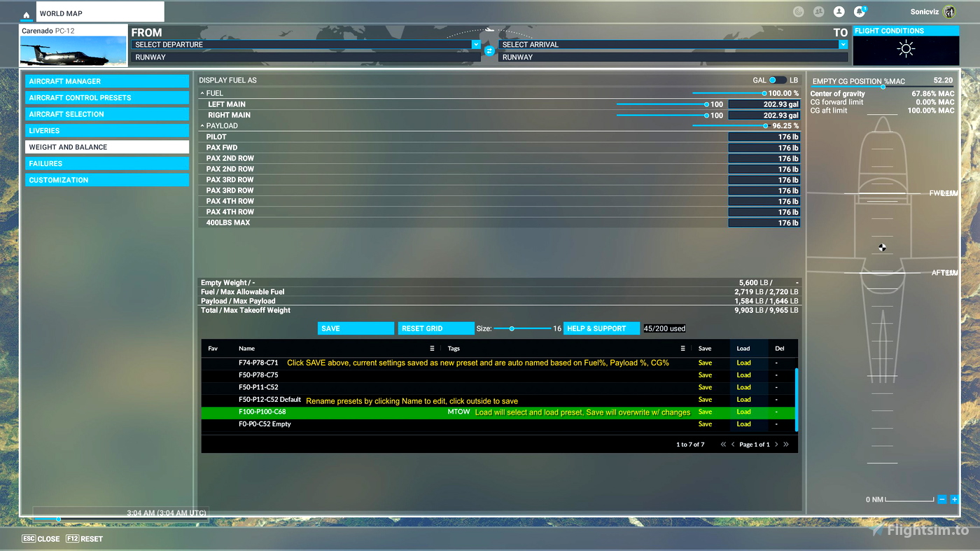The image size is (980, 551).
Task: Collapse the Payload section
Action: (202, 126)
